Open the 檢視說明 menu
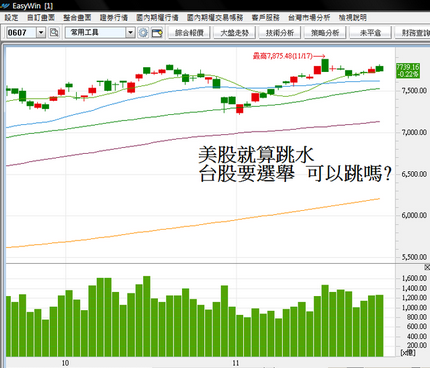The width and height of the screenshot is (430, 368). pos(353,18)
